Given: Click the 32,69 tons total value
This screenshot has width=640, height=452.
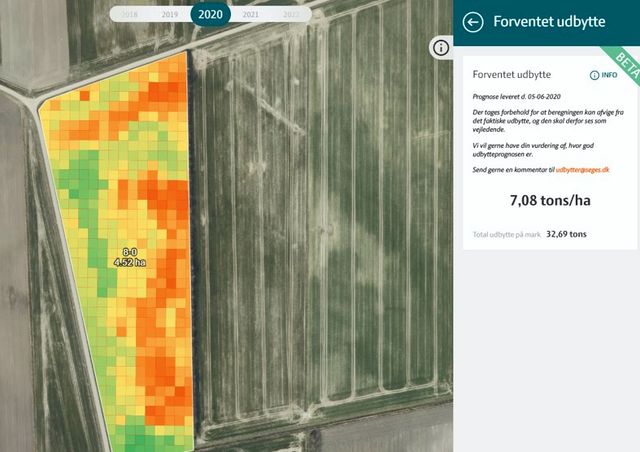Looking at the screenshot, I should pyautogui.click(x=566, y=234).
